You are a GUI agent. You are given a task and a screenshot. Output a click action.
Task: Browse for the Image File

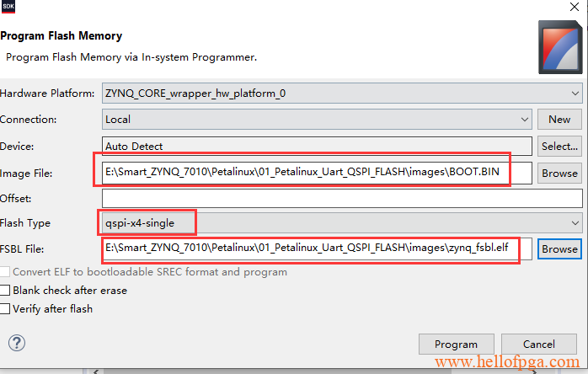[x=559, y=173]
